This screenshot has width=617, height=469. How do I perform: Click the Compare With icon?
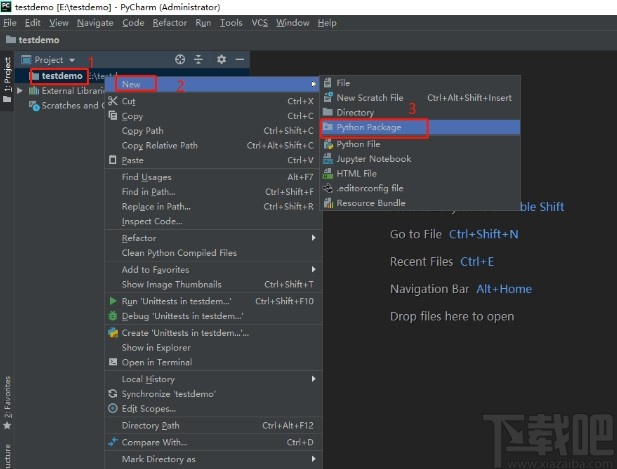click(x=113, y=442)
